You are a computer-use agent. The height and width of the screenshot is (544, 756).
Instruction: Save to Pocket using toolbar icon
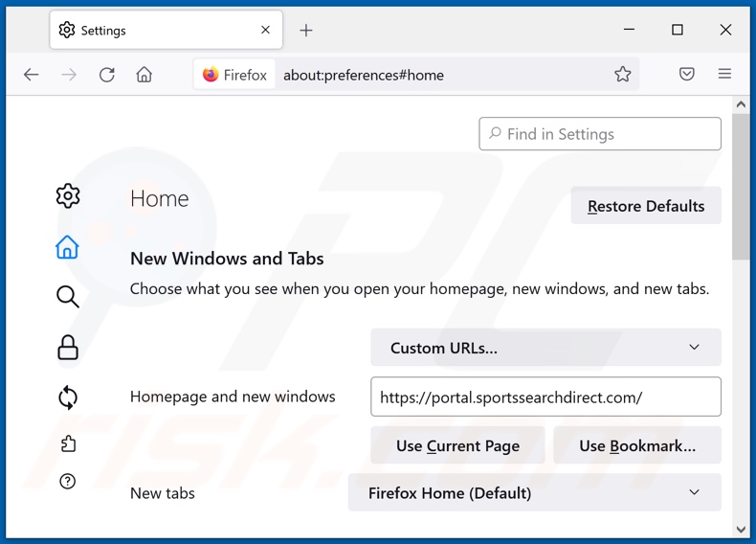click(x=686, y=75)
